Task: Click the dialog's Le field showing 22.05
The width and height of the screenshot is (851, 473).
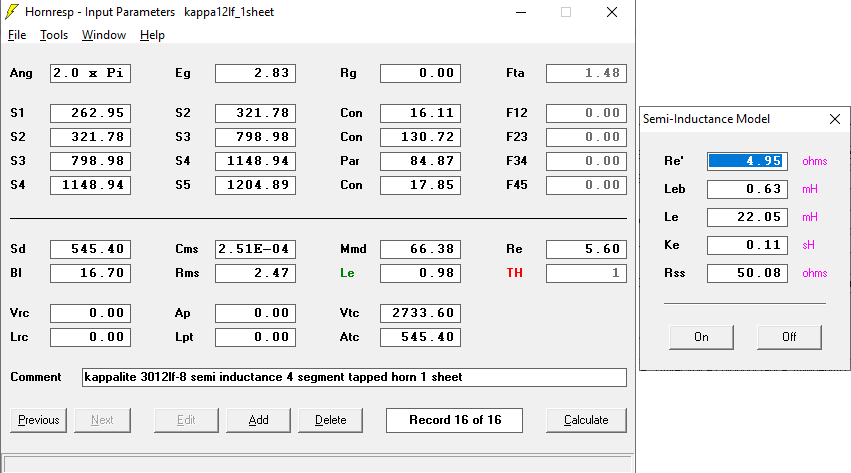Action: tap(747, 218)
